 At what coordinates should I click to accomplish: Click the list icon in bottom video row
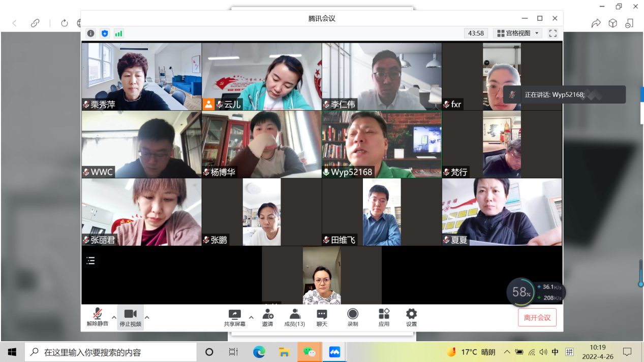point(90,261)
